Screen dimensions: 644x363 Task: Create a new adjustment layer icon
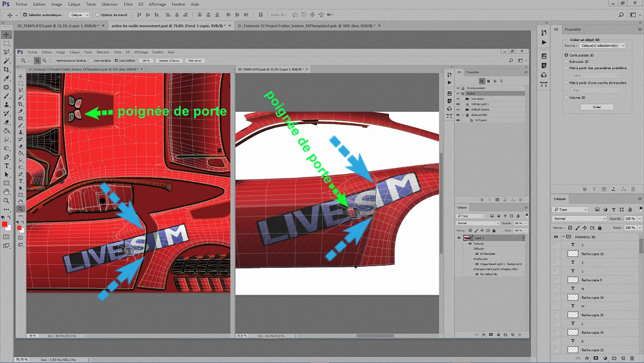point(606,358)
